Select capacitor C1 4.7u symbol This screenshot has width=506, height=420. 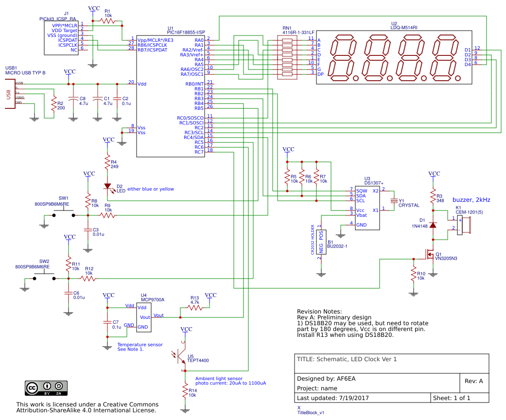[x=97, y=98]
